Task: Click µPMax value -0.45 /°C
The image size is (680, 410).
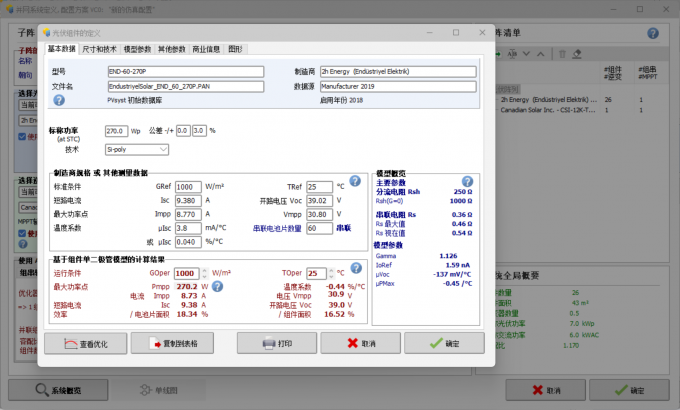Action: point(457,283)
